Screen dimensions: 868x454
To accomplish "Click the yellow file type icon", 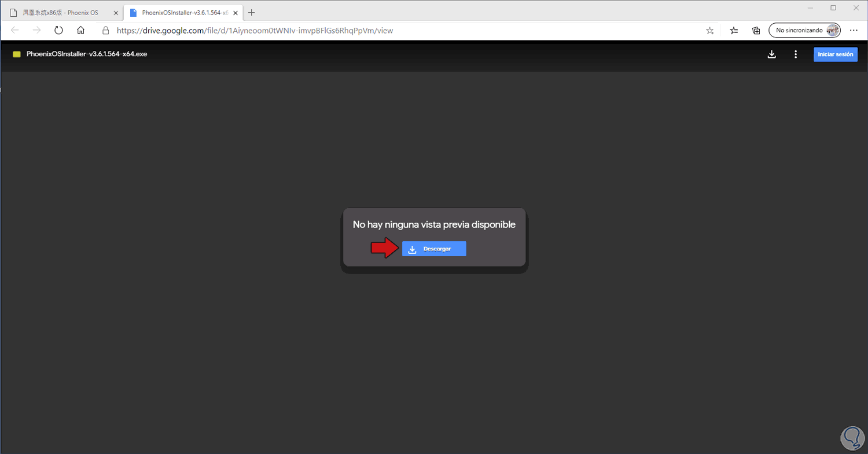I will (x=17, y=54).
